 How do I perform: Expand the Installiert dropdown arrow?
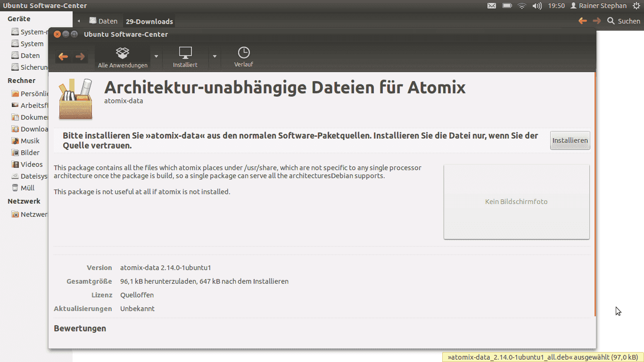point(215,57)
